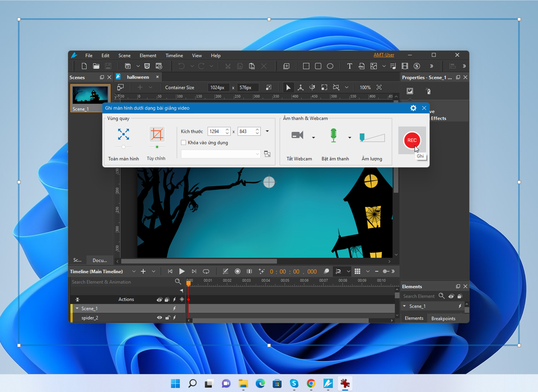Open the 100% zoom level control

pyautogui.click(x=365, y=87)
